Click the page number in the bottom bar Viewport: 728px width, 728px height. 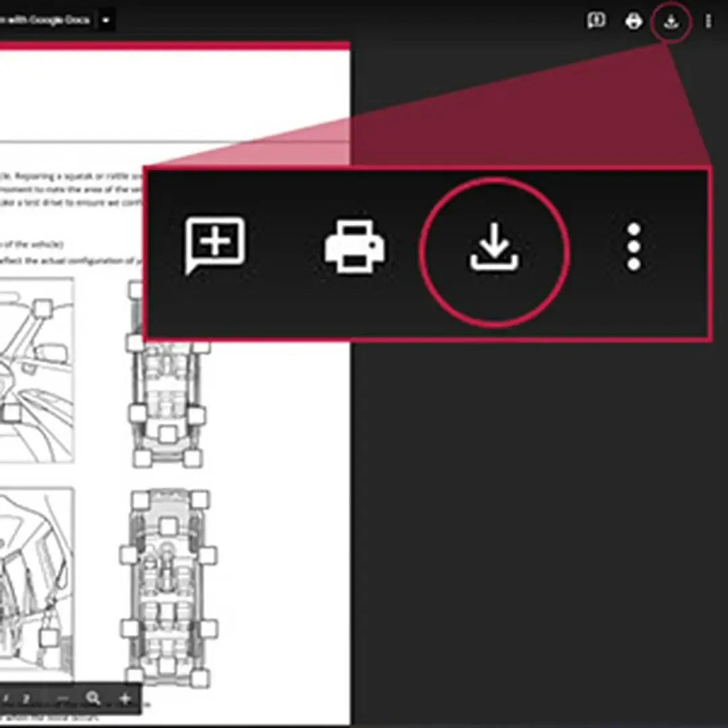[x=26, y=699]
